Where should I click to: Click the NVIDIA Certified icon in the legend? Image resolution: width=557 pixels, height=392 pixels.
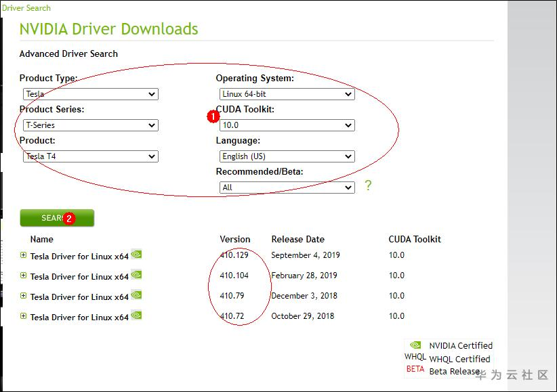(415, 345)
